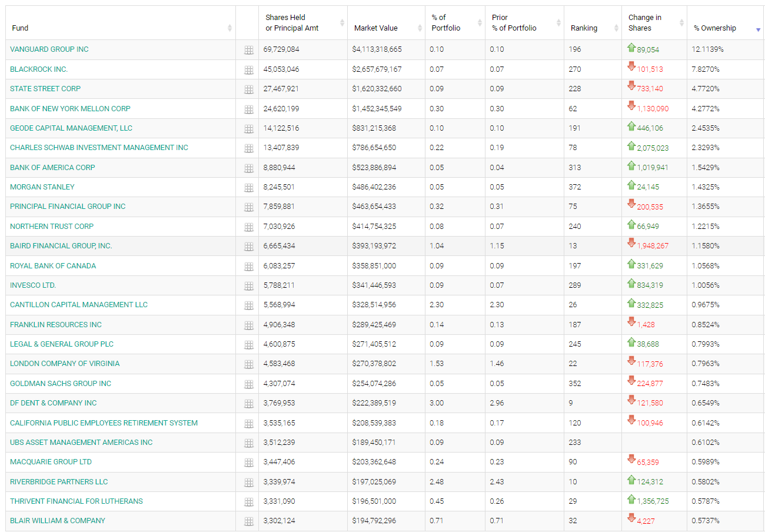This screenshot has height=532, width=765.
Task: Select Cantillon shares held 5,568,994
Action: 280,305
